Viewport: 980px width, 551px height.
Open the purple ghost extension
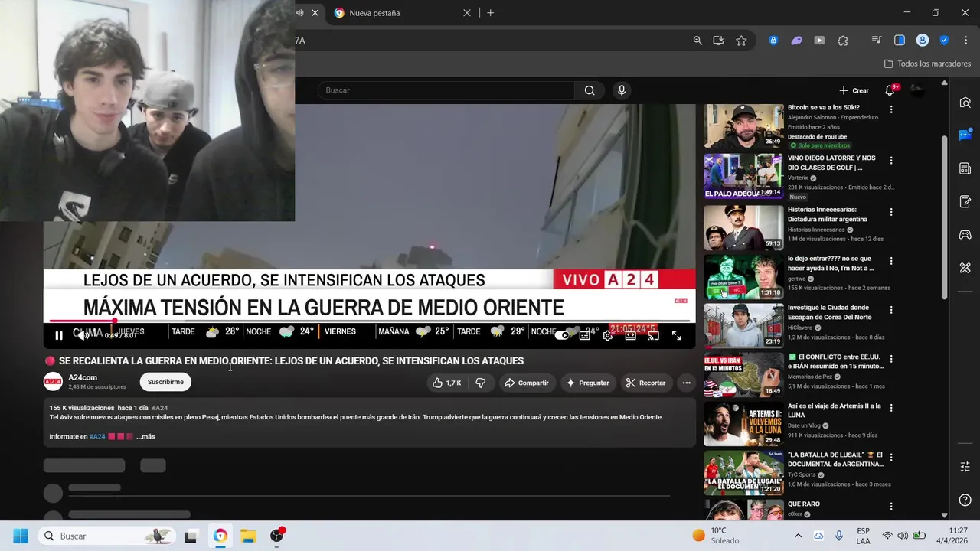pyautogui.click(x=796, y=41)
